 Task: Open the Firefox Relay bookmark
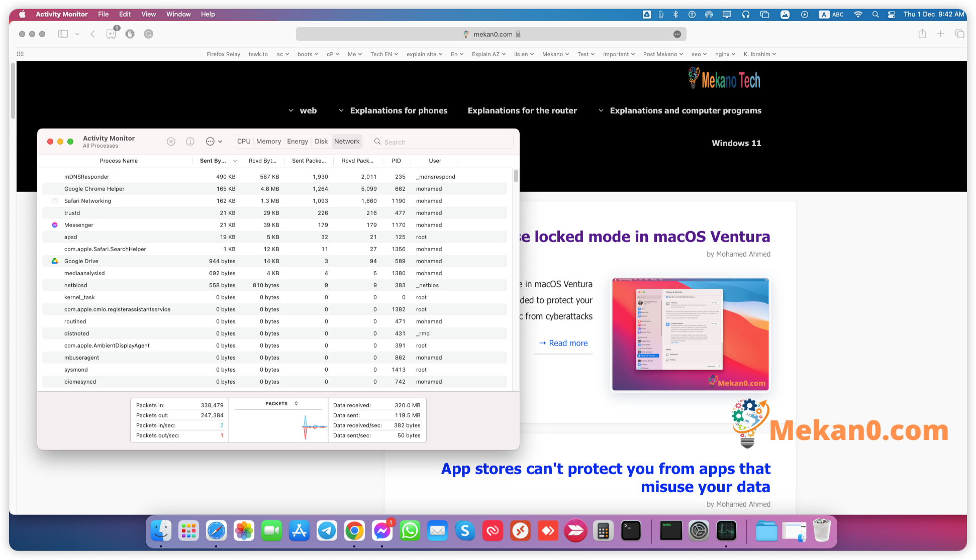click(223, 54)
